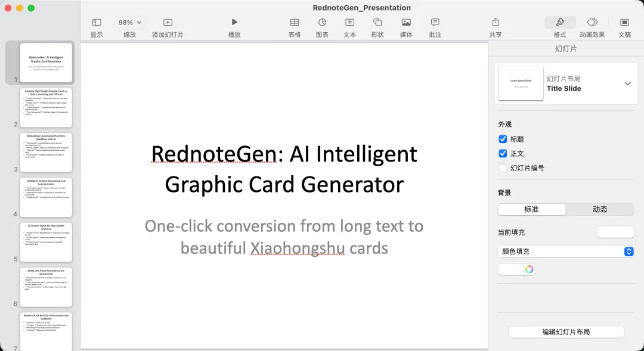
Task: Select slide 5 thumbnail
Action: (46, 242)
